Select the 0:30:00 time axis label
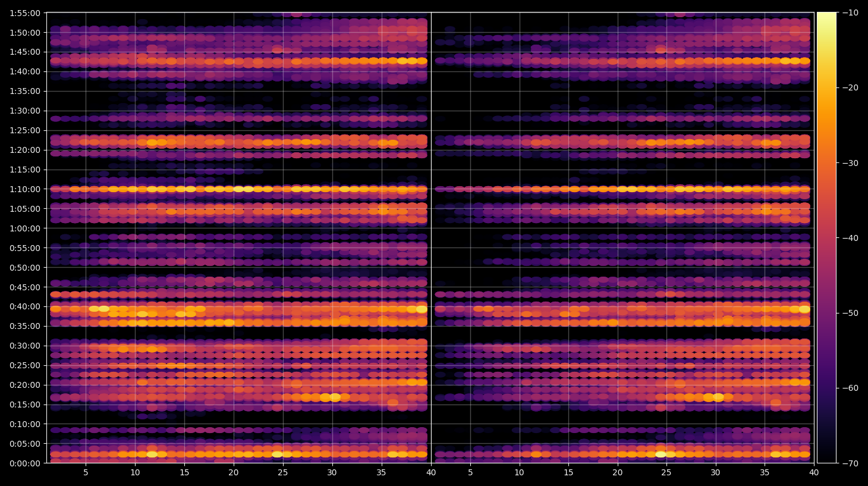 tap(25, 346)
